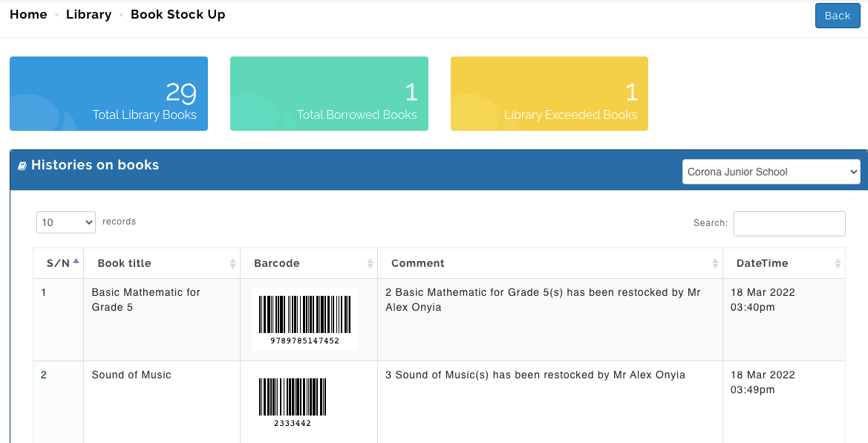This screenshot has height=443, width=868.
Task: Sort by the Book title column
Action: pos(162,263)
